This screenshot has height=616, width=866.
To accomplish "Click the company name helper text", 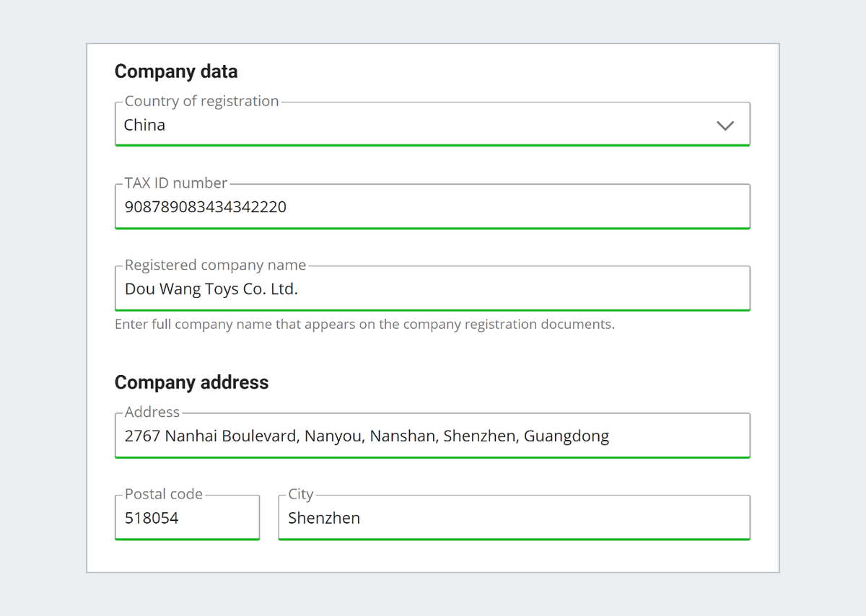I will (x=364, y=325).
